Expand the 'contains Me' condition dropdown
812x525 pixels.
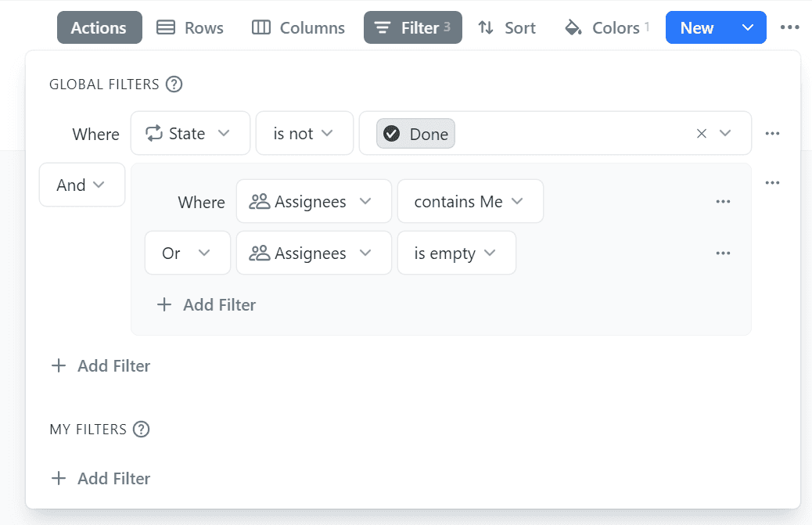(x=469, y=201)
